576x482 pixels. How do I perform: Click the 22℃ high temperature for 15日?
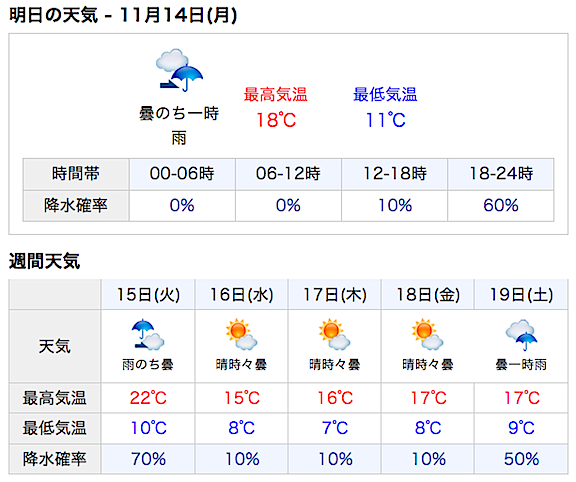tap(148, 398)
